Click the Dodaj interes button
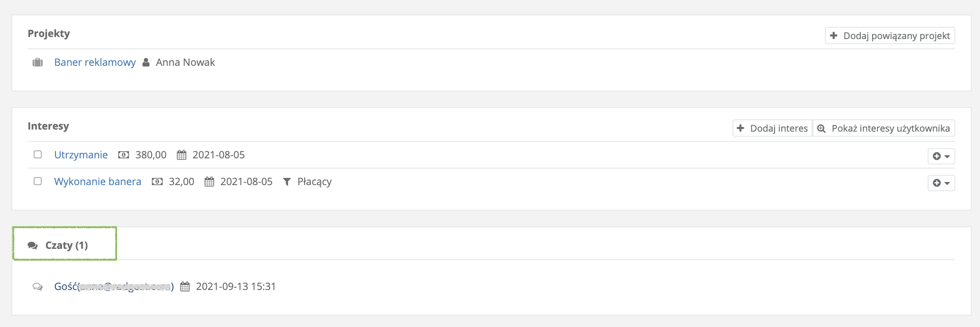Image resolution: width=980 pixels, height=327 pixels. point(772,128)
